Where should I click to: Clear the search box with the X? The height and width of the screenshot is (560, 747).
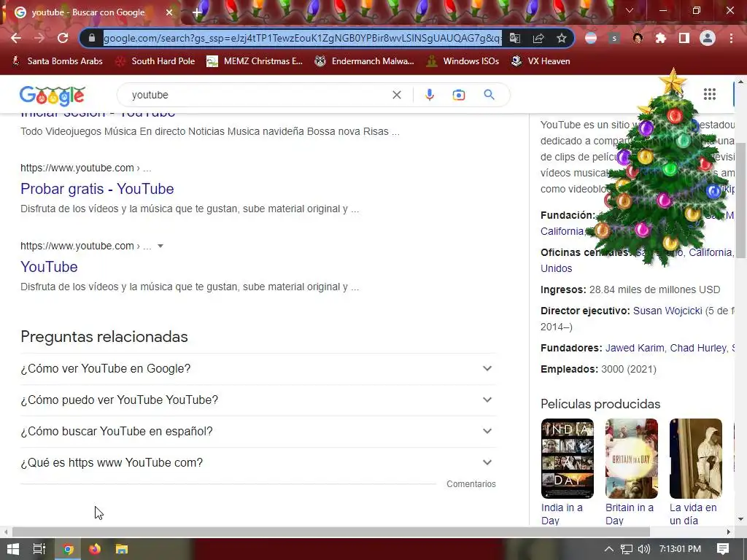coord(396,95)
